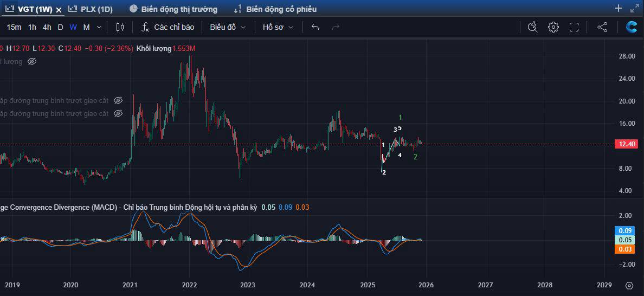
Task: Expand the Biểu đồ dropdown
Action: 228,27
